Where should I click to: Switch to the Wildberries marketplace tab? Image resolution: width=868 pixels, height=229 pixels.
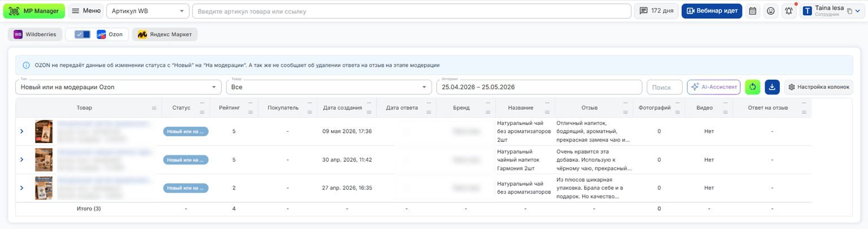35,34
